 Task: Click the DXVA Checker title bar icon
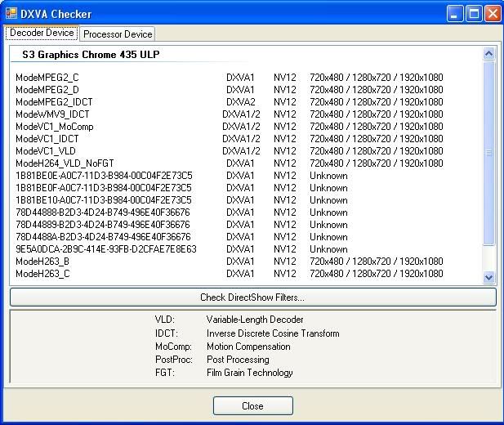[11, 13]
